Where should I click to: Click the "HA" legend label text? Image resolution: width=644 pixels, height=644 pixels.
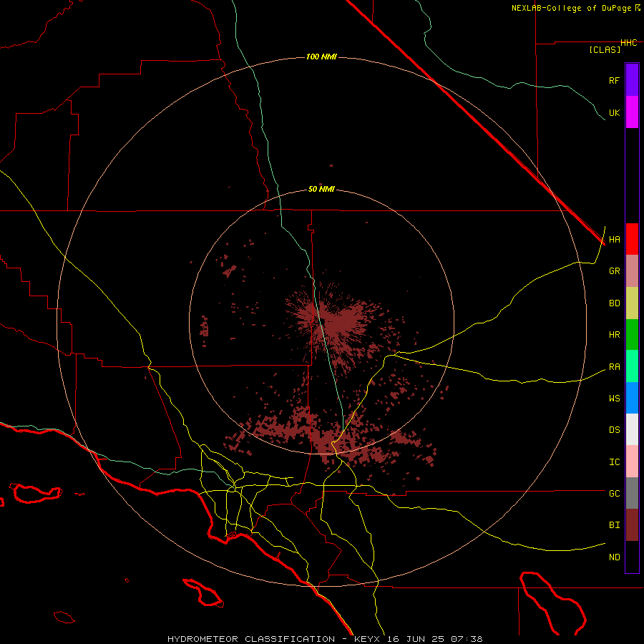[x=614, y=239]
